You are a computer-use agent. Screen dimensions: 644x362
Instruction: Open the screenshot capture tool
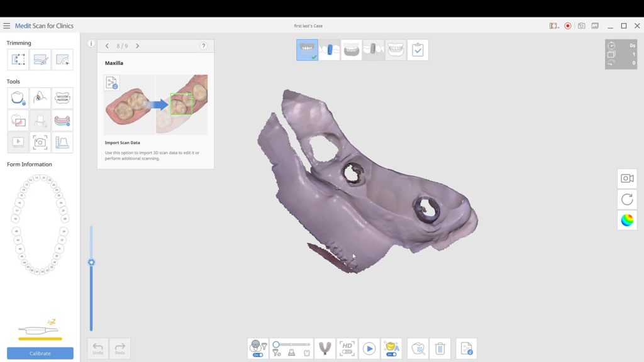[40, 142]
